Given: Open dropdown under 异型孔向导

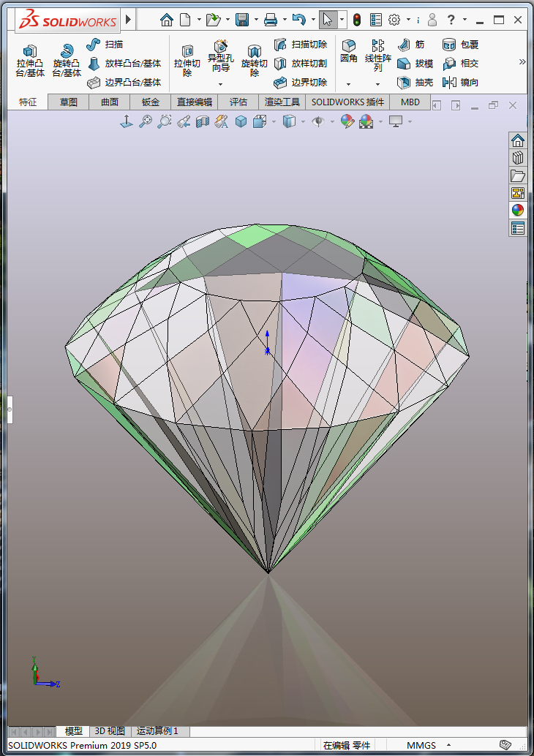Looking at the screenshot, I should coord(220,84).
